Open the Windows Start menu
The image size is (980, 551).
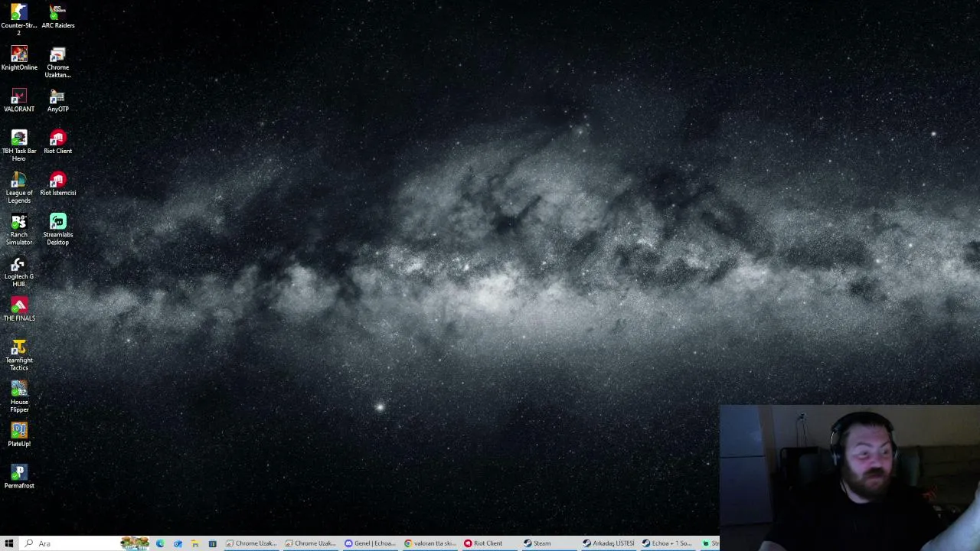[x=9, y=543]
